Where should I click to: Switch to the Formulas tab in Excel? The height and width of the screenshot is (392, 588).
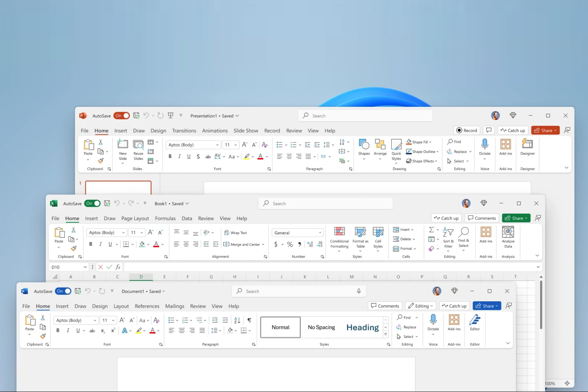(165, 218)
